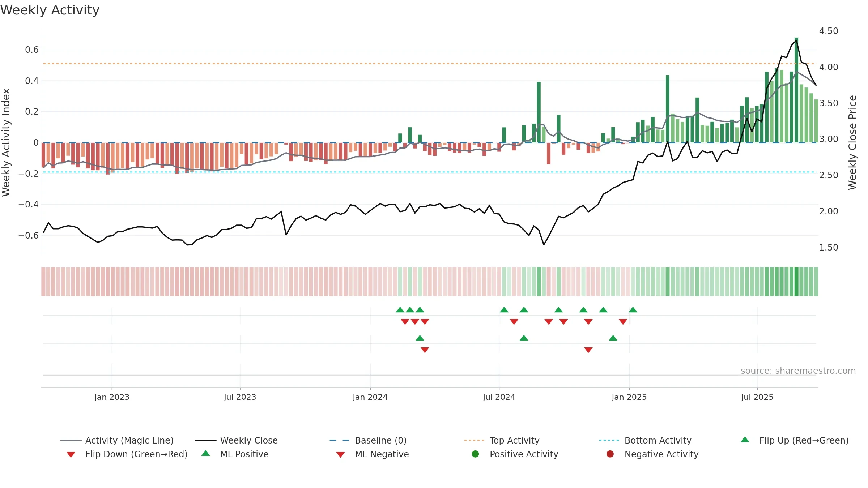Toggle the Positive Activity legend entry
This screenshot has width=868, height=488.
515,454
